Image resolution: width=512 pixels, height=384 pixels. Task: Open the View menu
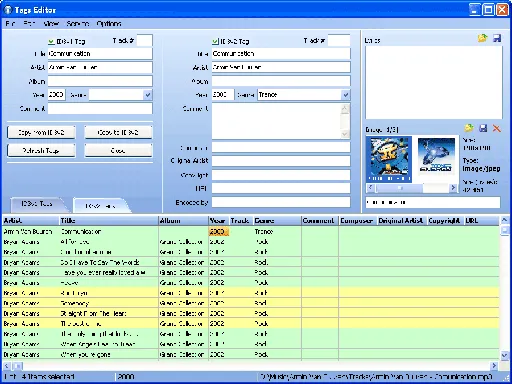pyautogui.click(x=51, y=24)
